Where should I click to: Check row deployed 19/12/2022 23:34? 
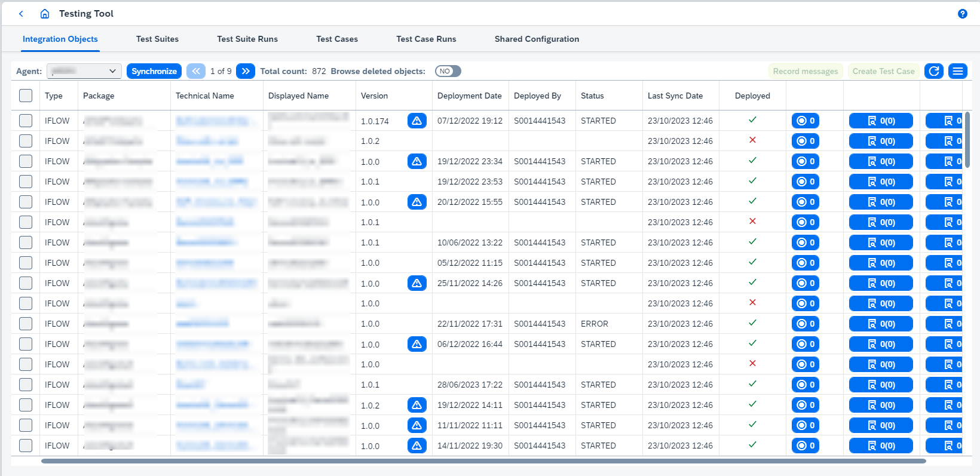(x=26, y=161)
